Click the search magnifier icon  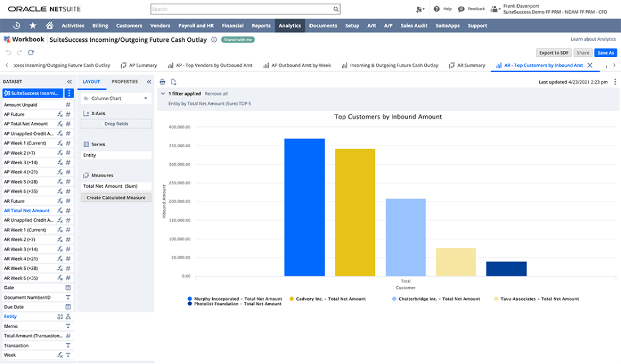point(336,9)
